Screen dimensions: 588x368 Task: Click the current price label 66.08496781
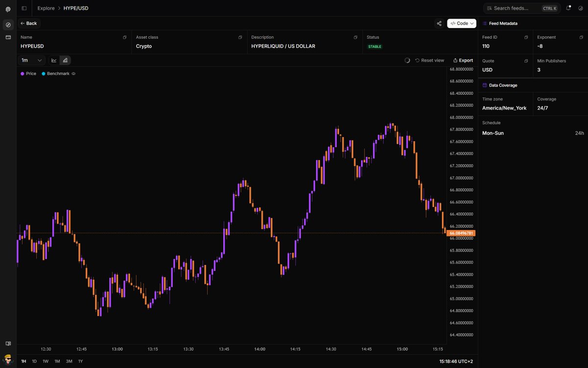(x=461, y=233)
